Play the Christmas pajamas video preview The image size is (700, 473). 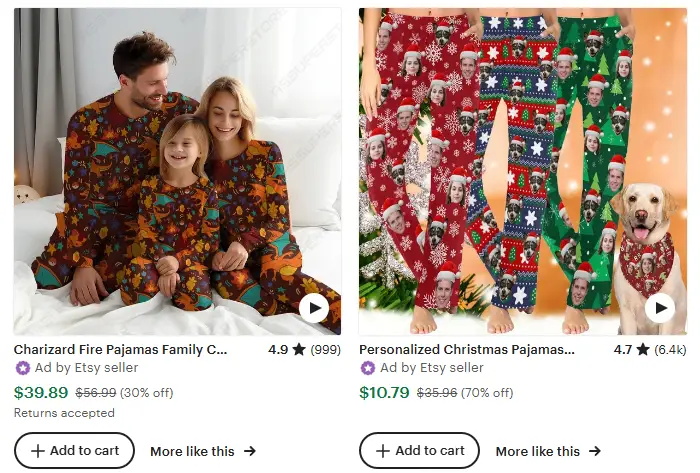[x=659, y=308]
